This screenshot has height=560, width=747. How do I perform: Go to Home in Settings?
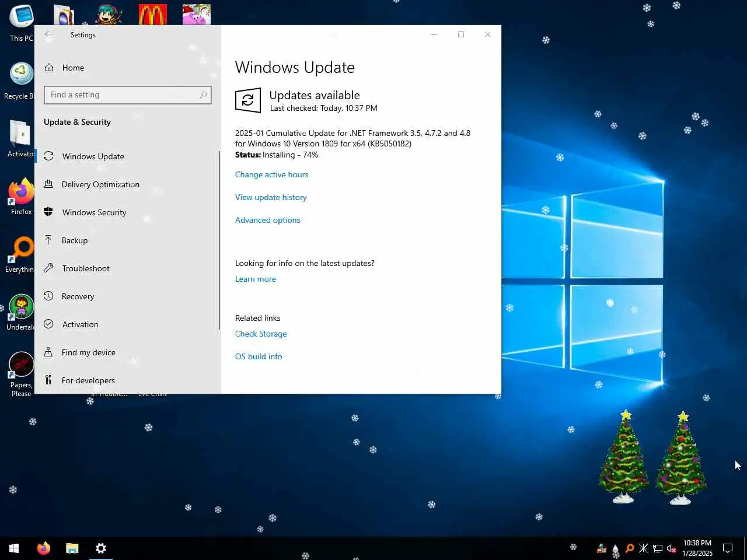pos(73,68)
